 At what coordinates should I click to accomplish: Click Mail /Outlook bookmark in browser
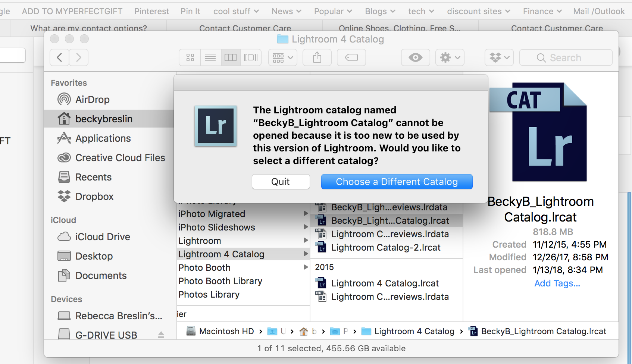click(x=599, y=12)
